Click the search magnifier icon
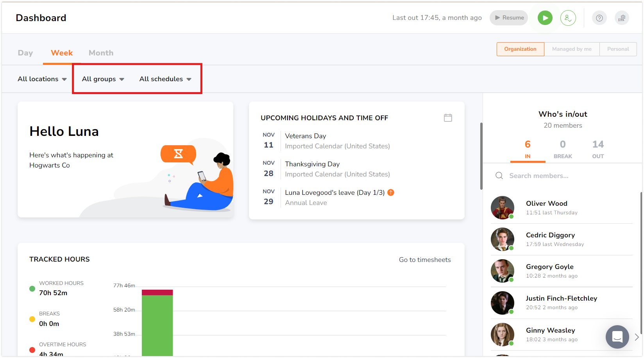Screen dimensions: 644x358 tap(499, 176)
